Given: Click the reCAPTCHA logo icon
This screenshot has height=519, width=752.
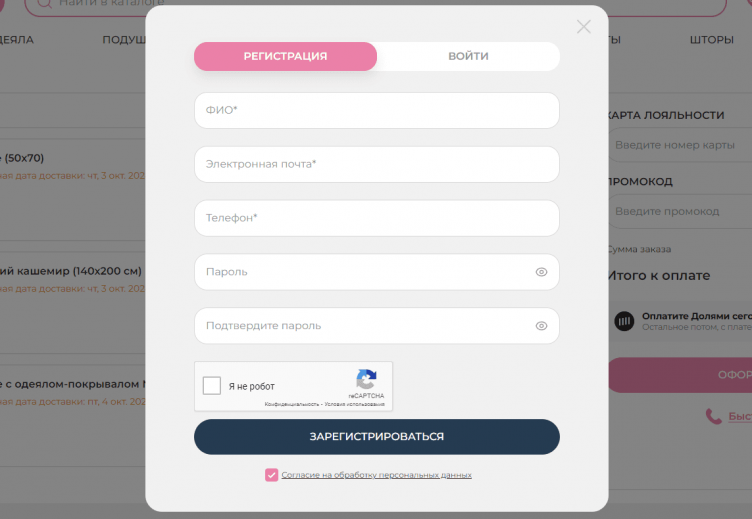Looking at the screenshot, I should [x=367, y=380].
